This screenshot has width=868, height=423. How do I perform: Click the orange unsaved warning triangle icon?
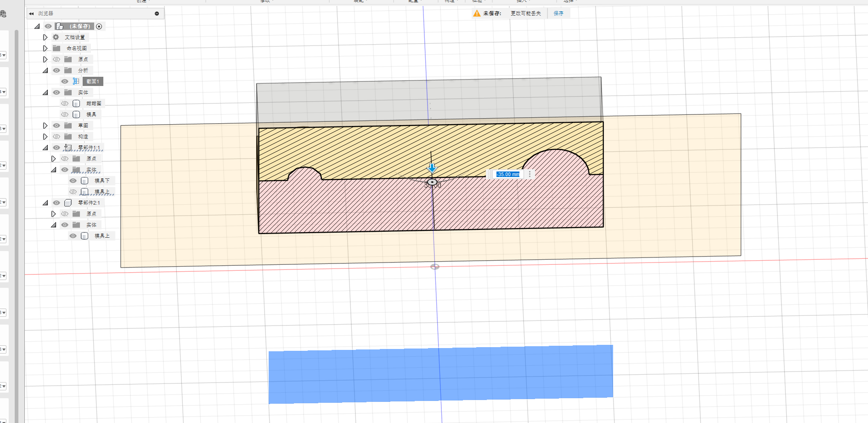(x=477, y=13)
